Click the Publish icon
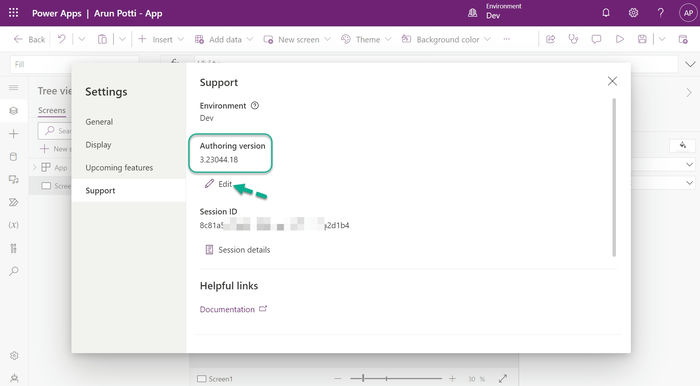This screenshot has width=700, height=386. 683,39
